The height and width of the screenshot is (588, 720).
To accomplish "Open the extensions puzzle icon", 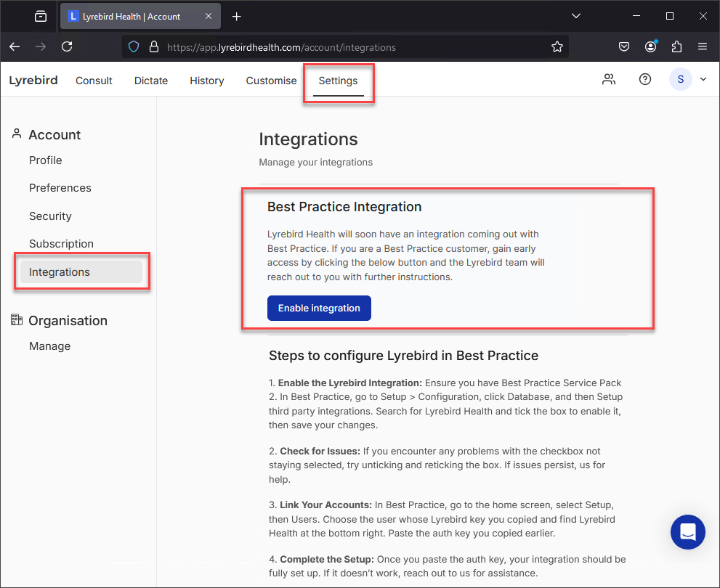I will click(676, 46).
